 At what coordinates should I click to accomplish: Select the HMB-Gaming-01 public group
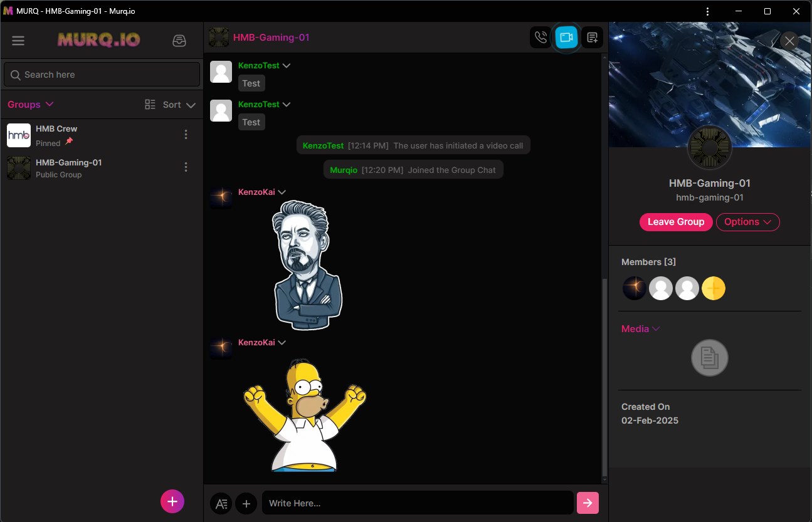tap(102, 168)
